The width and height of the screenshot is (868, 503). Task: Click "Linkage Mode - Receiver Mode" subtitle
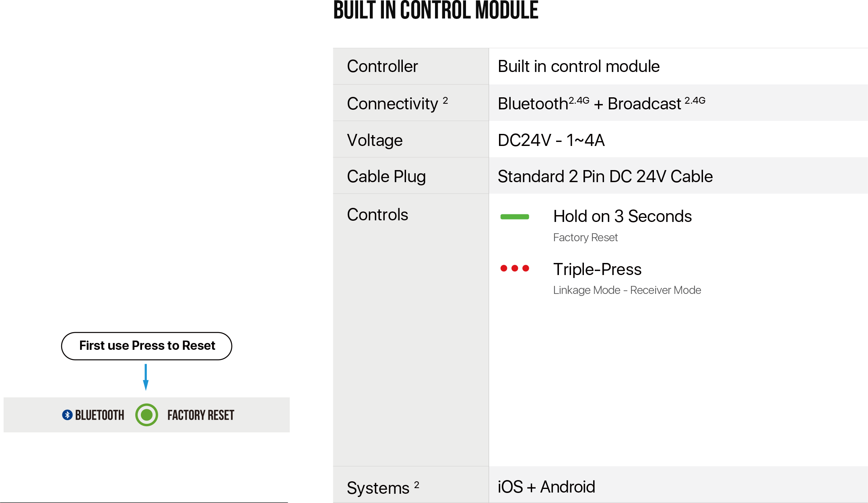(627, 290)
